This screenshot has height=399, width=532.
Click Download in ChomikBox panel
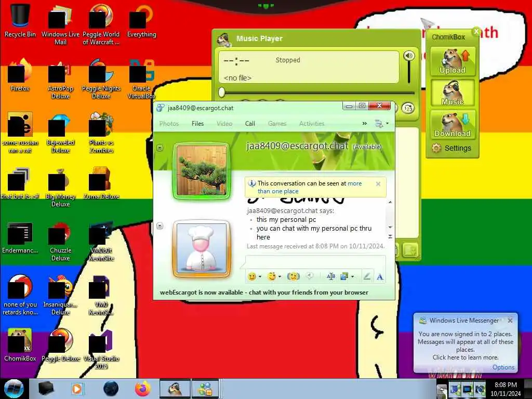coord(453,124)
